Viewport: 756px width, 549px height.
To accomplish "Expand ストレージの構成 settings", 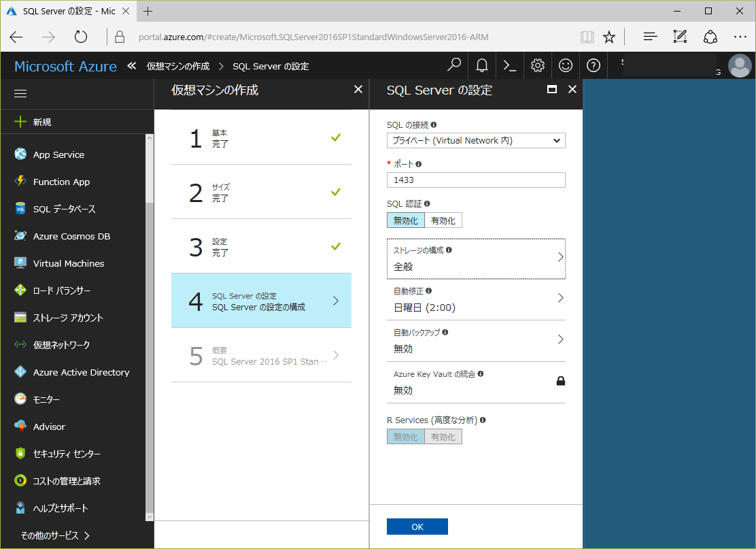I will [476, 259].
